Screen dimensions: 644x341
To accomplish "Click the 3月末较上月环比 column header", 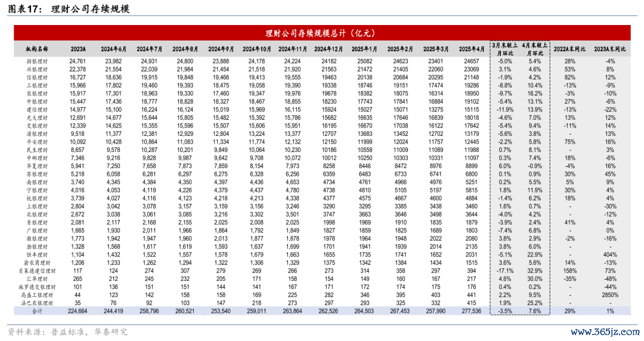I will point(505,49).
